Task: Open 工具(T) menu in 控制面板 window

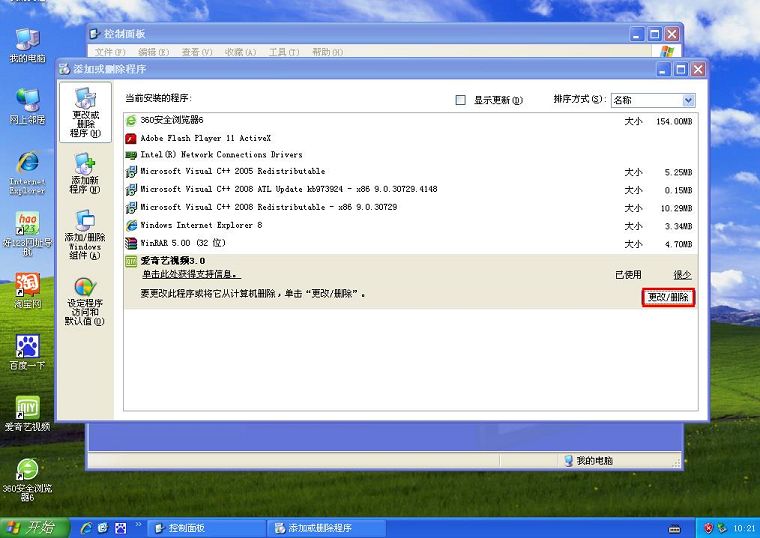Action: pos(284,52)
